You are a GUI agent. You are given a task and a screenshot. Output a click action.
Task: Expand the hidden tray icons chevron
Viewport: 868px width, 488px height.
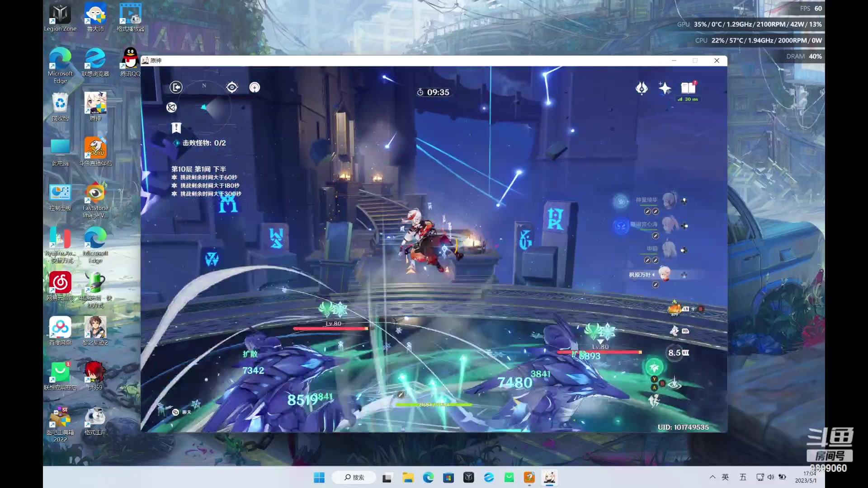click(x=712, y=477)
